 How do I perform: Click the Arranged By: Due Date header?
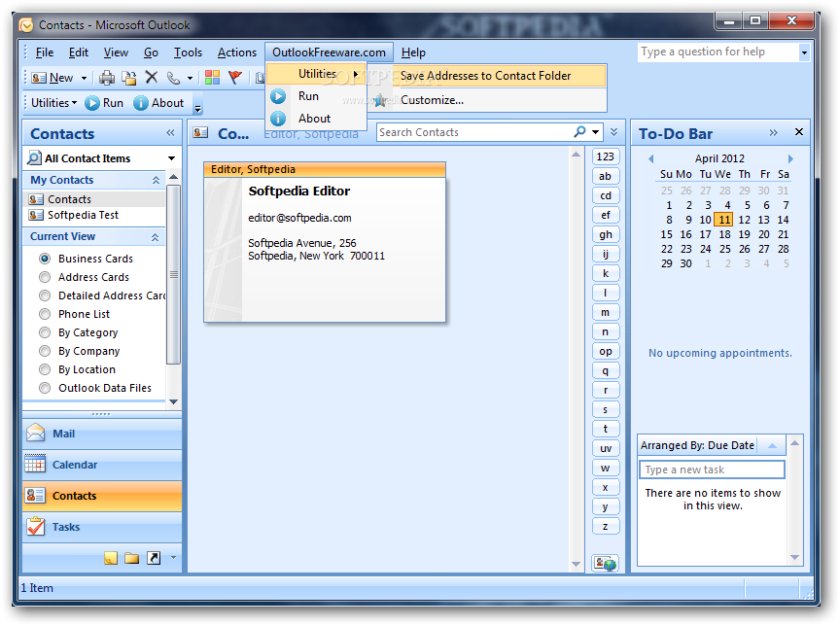697,445
